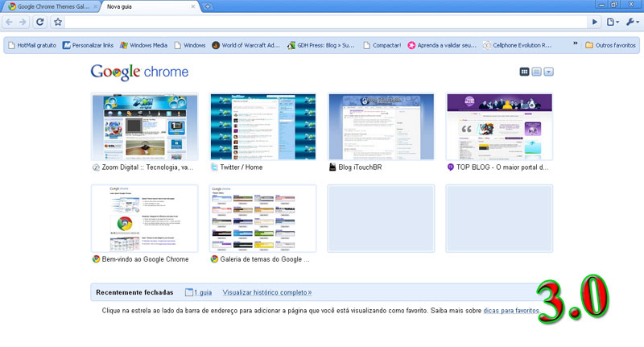Open Aprenda a validar seu bookmark
Viewport: 644px width, 347px height.
click(x=442, y=45)
